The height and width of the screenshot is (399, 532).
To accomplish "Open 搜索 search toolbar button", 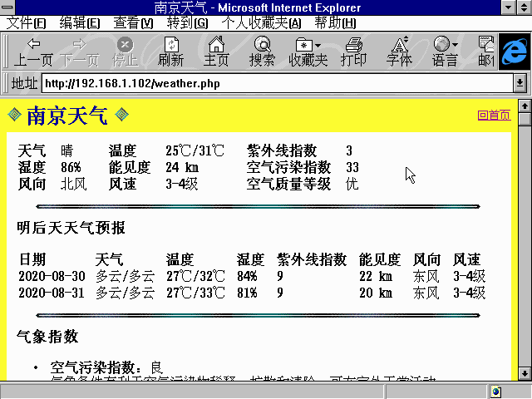I will point(263,52).
